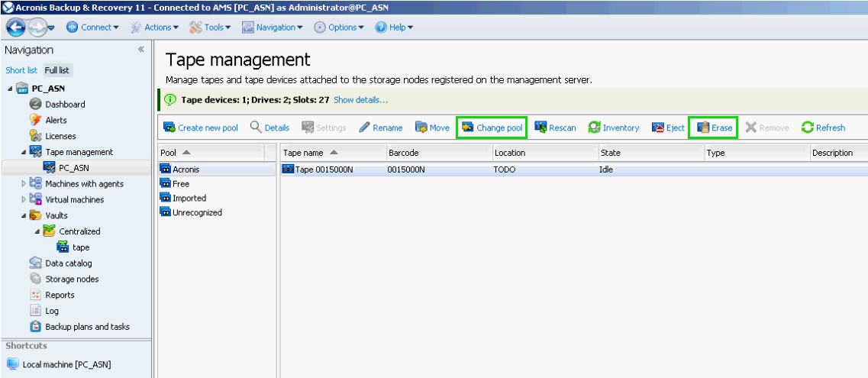This screenshot has width=868, height=378.
Task: Click the Change pool toolbar button
Action: pos(492,128)
